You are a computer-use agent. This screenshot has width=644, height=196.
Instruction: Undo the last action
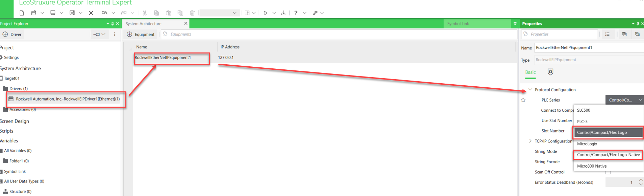(x=104, y=13)
